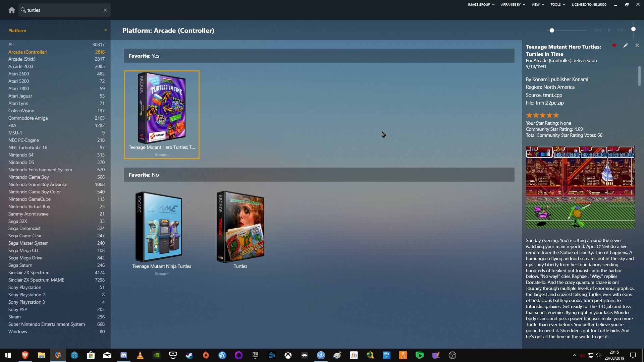Close the game details panel

tap(637, 46)
